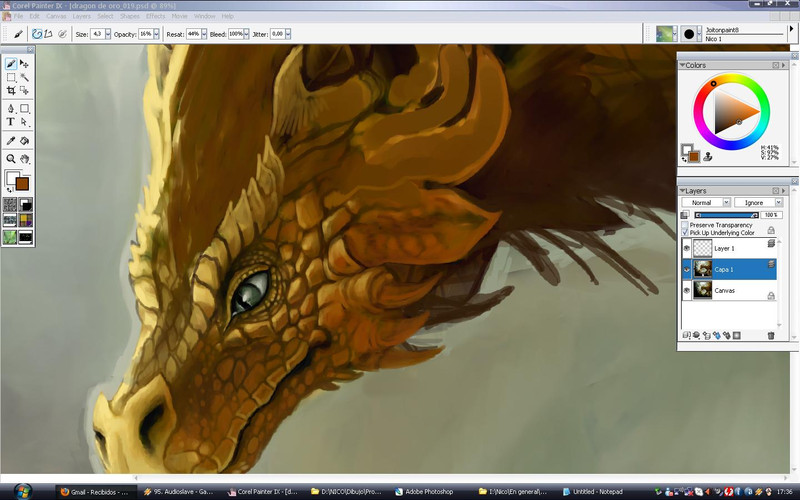
Task: Delete layer with trash icon
Action: (x=771, y=335)
